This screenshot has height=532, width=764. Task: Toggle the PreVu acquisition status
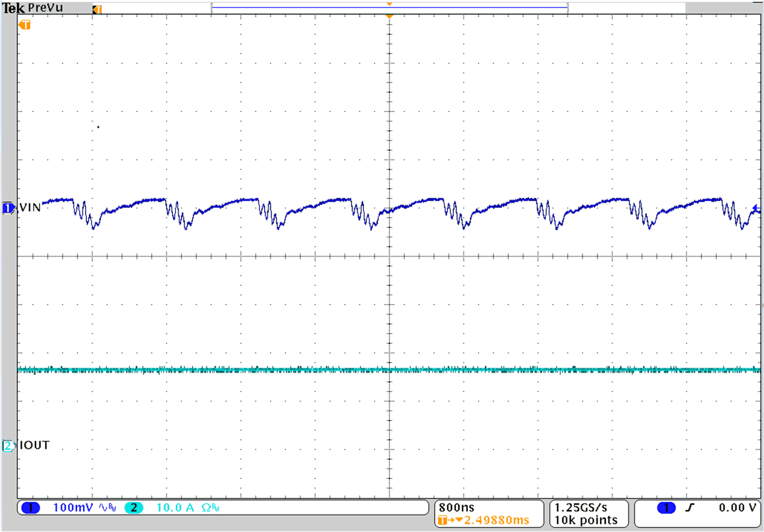[45, 7]
